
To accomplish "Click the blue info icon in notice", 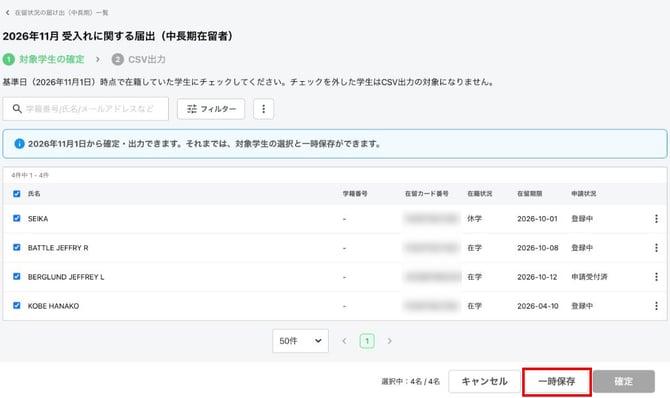I will (19, 144).
